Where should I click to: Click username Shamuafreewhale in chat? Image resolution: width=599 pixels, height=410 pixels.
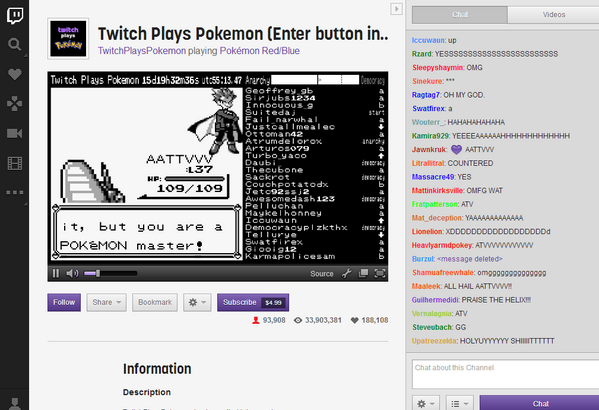443,272
